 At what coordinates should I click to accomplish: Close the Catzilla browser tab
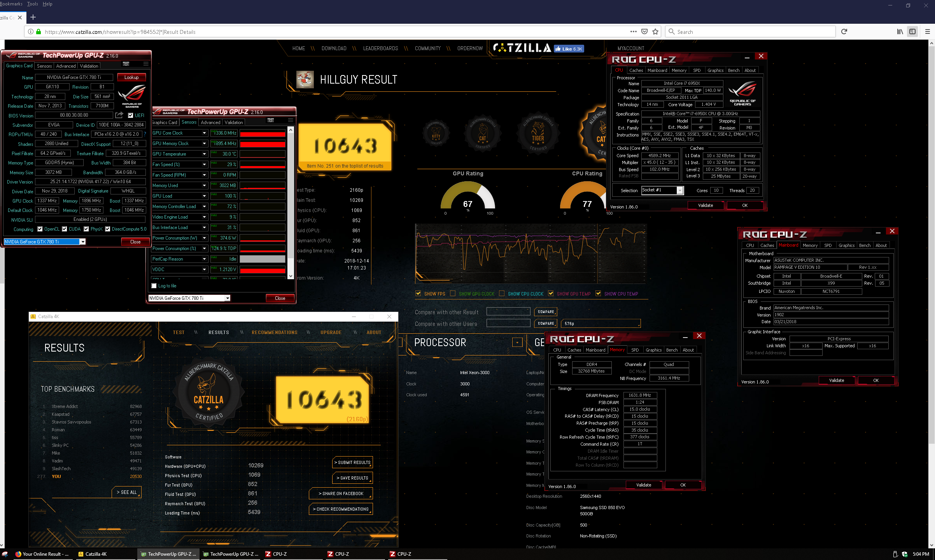point(20,17)
